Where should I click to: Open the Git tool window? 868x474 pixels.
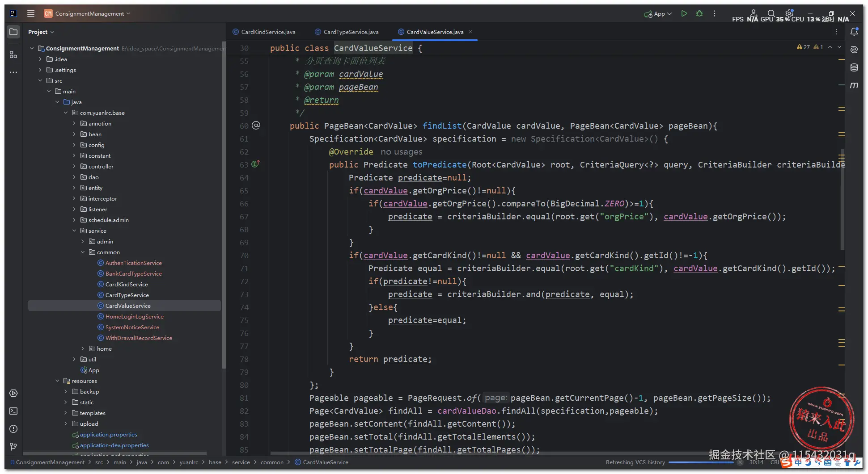click(x=13, y=447)
